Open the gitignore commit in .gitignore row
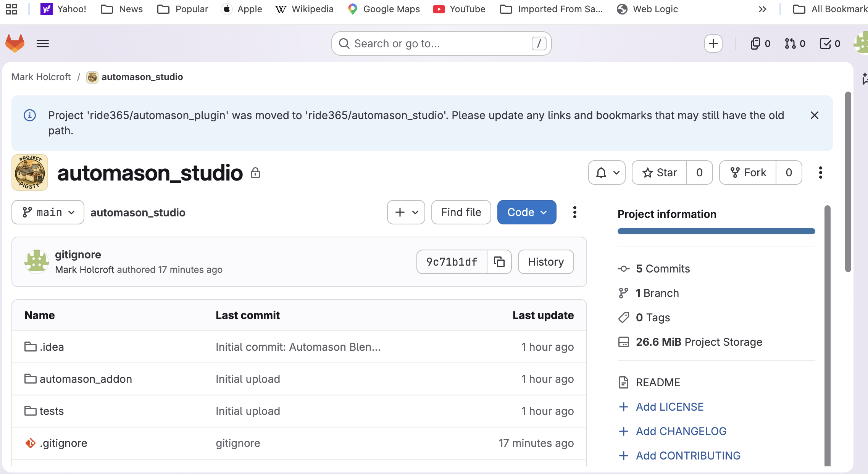Screen dimensions: 868x474 tap(238, 443)
